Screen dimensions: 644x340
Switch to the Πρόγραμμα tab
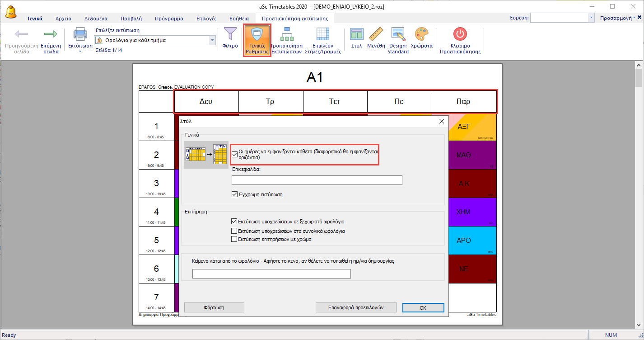[169, 19]
